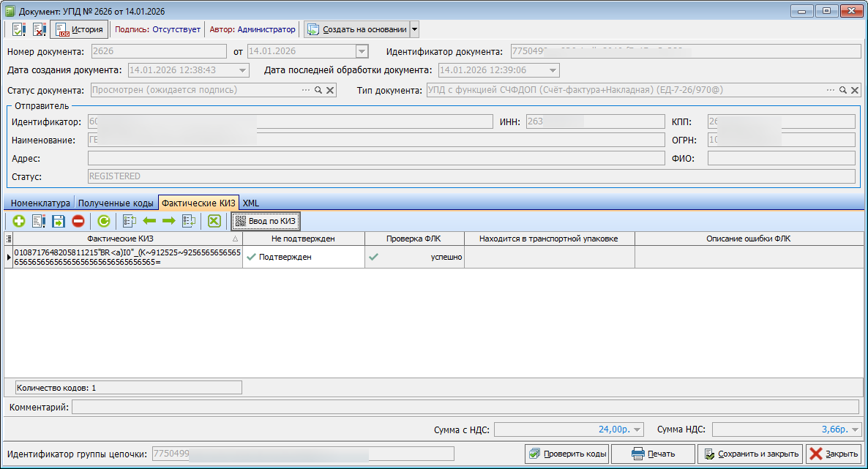Click the red minus delete-record icon
The height and width of the screenshot is (469, 868).
[78, 220]
